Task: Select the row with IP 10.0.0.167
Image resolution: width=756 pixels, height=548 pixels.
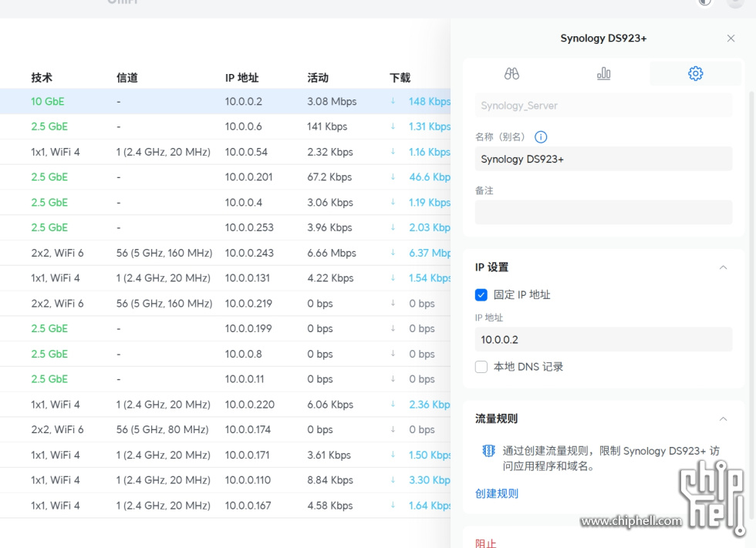Action: (225, 506)
